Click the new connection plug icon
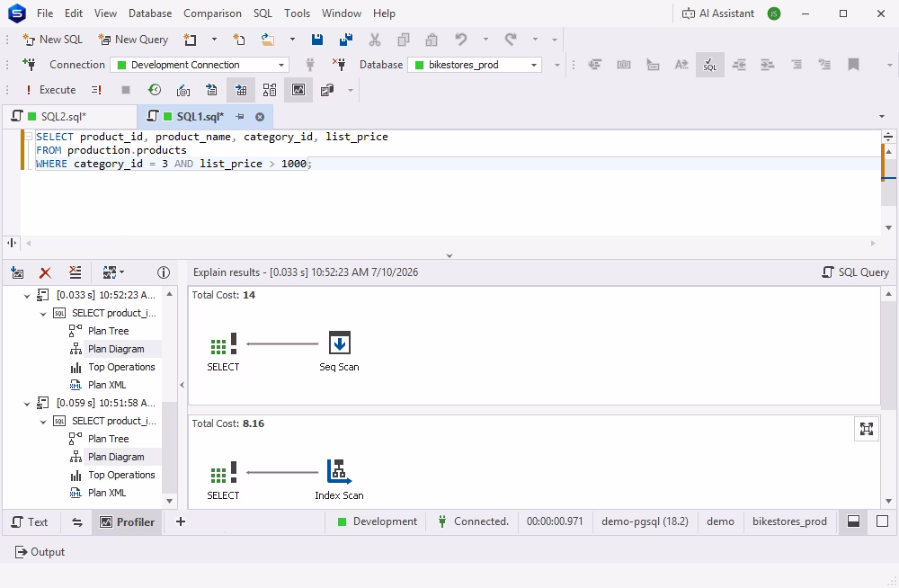 [x=29, y=65]
